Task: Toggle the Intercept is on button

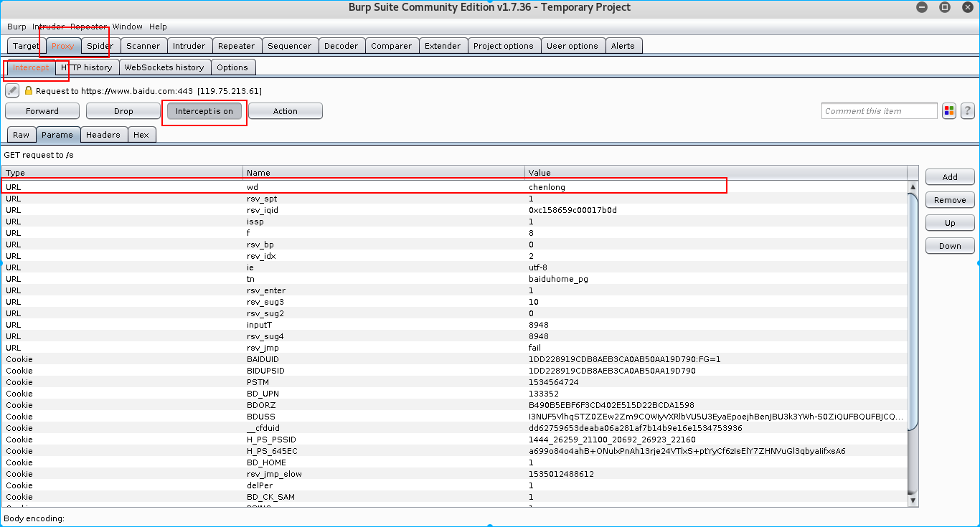Action: [x=204, y=111]
